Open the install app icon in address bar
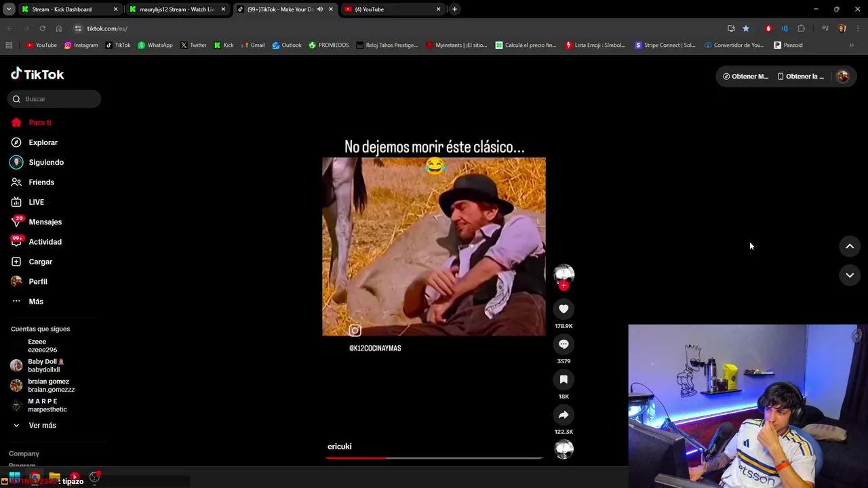The image size is (868, 488). 731,28
